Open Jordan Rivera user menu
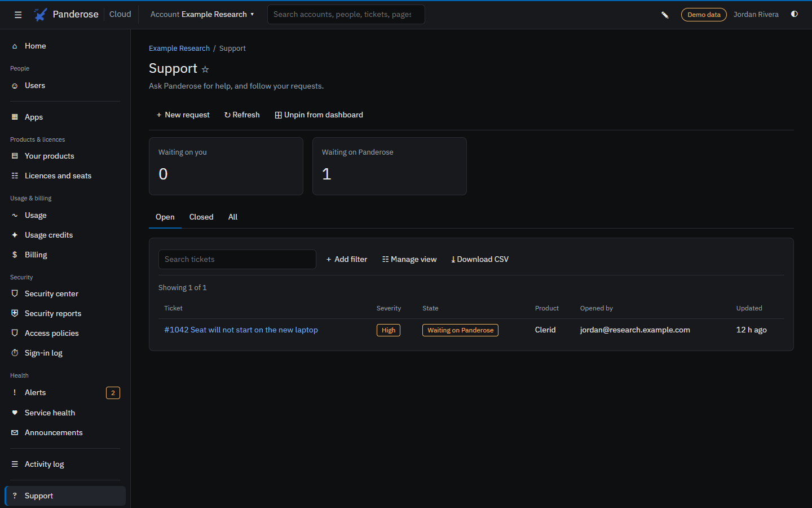 [x=756, y=15]
